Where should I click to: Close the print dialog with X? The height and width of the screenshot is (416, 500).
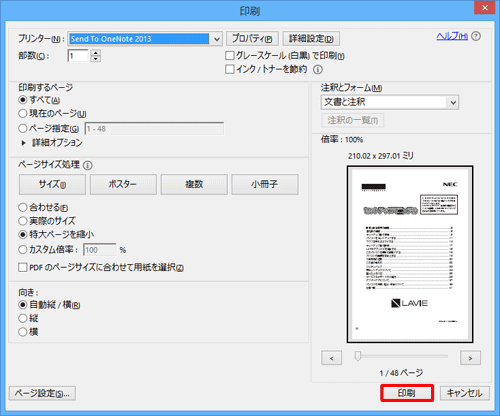(485, 7)
